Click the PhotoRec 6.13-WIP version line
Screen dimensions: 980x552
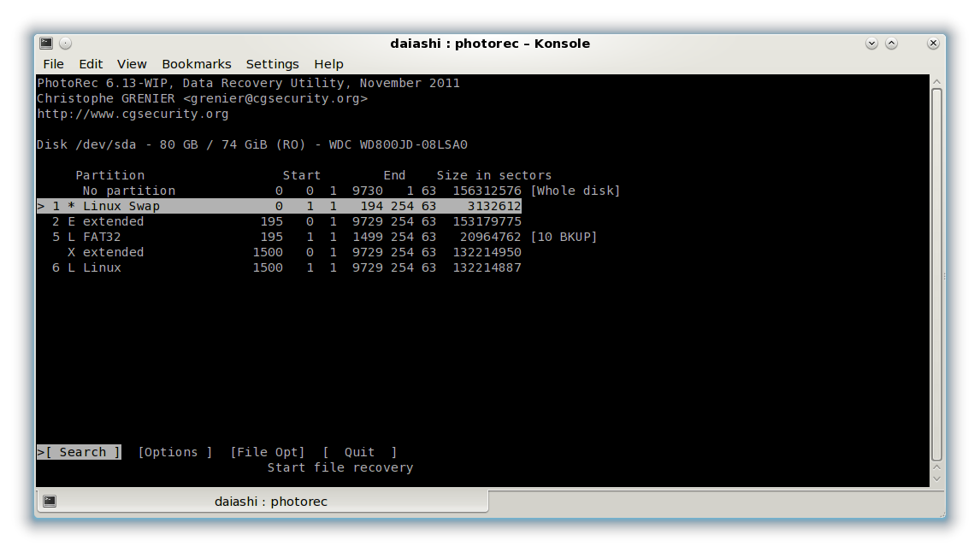coord(248,83)
